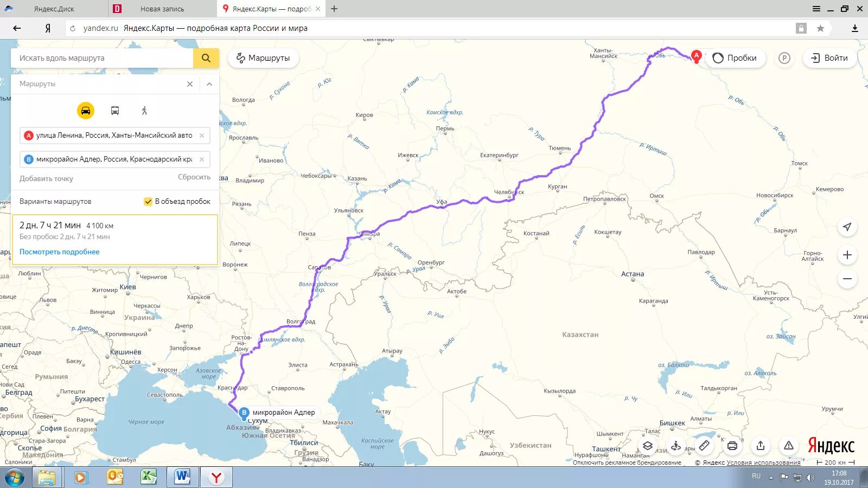
Task: Click the Екатеринбург city label
Action: click(x=499, y=155)
